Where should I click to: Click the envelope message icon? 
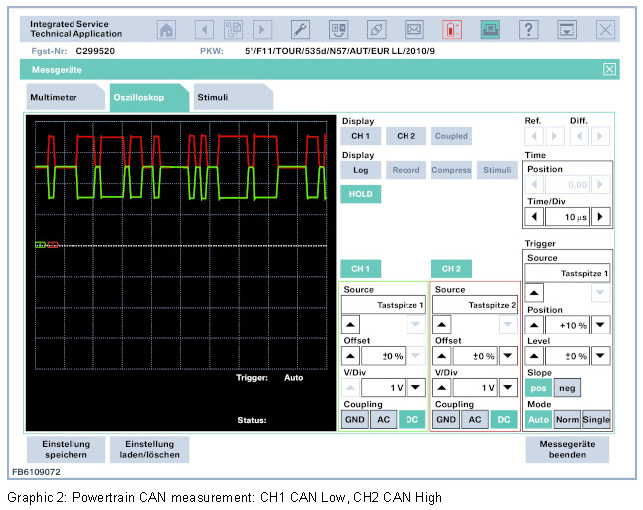tap(414, 30)
